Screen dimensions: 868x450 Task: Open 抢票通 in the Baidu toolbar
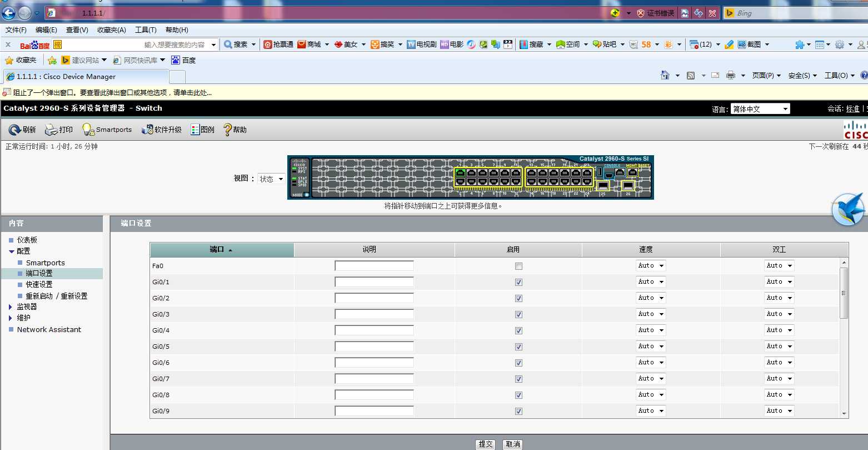click(x=278, y=44)
